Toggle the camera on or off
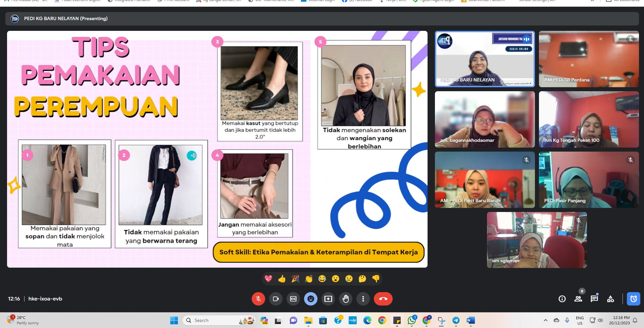This screenshot has width=644, height=328. coord(276,299)
